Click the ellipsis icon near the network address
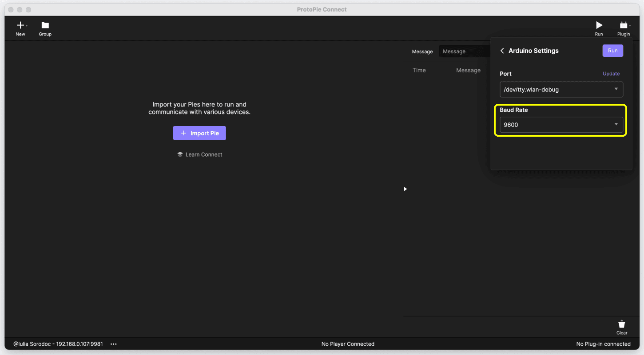Image resolution: width=644 pixels, height=355 pixels. (114, 344)
